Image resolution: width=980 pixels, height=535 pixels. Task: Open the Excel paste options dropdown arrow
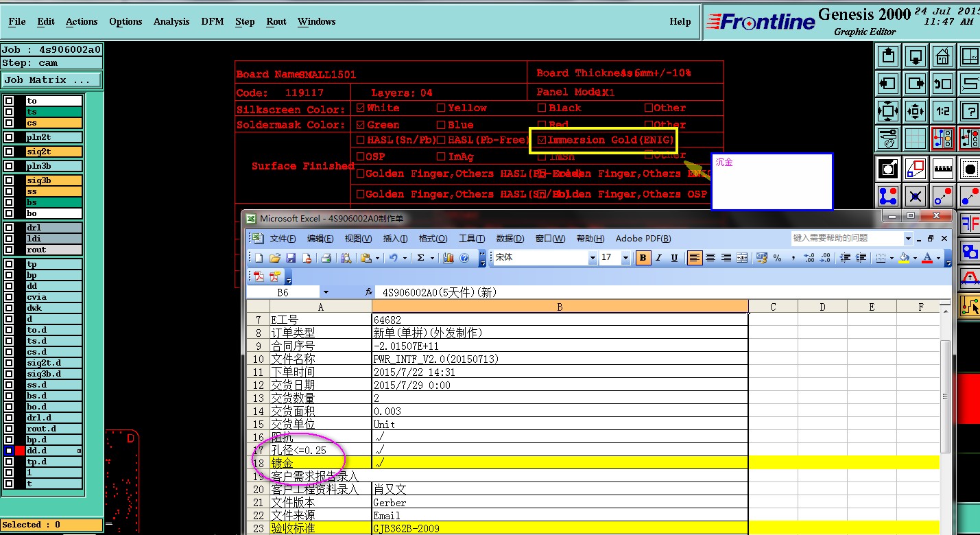(378, 258)
